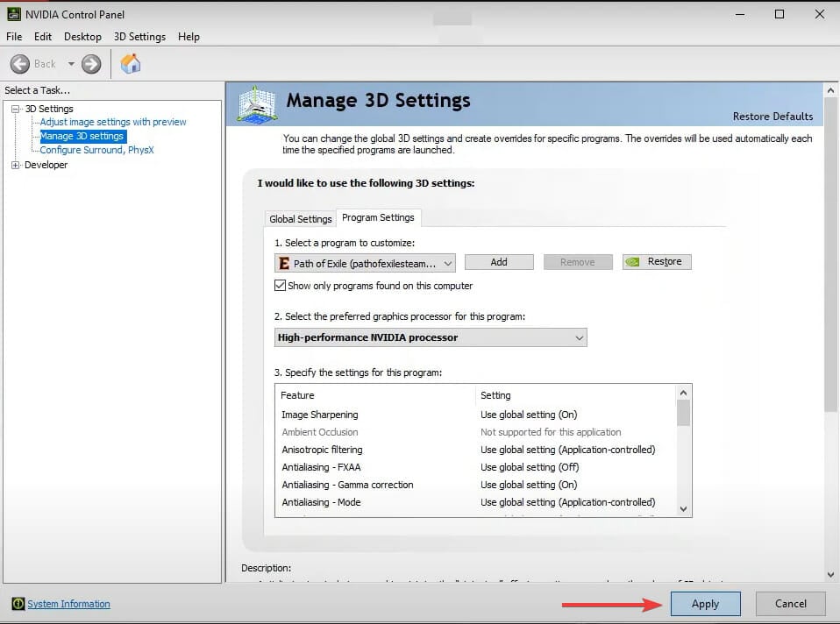
Task: Select the Antialiasing - Mode feature row
Action: tap(476, 502)
